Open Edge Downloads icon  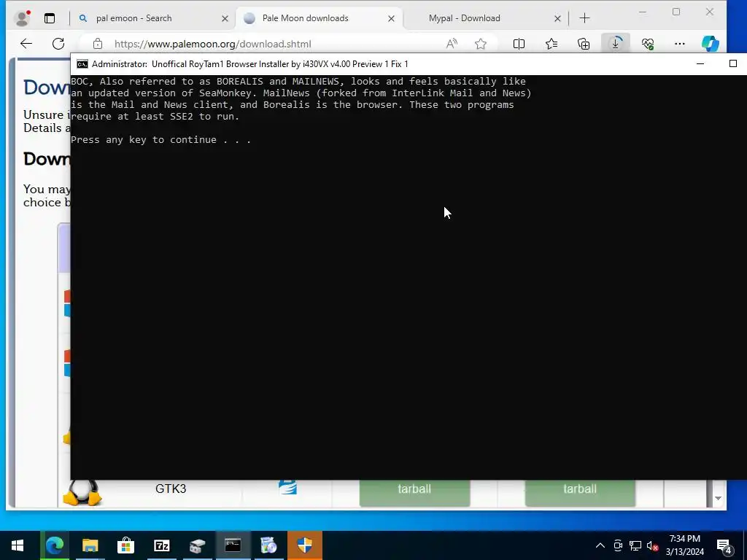point(616,44)
